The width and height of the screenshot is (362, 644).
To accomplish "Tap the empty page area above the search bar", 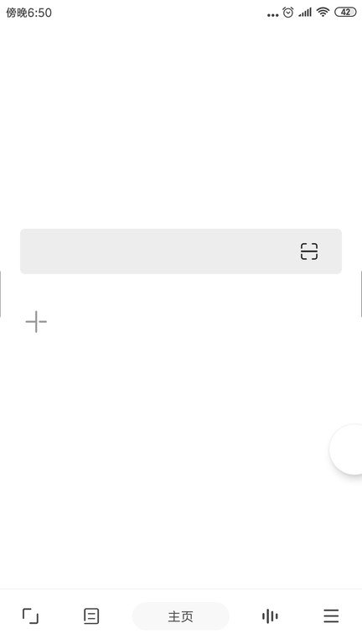I will click(181, 123).
